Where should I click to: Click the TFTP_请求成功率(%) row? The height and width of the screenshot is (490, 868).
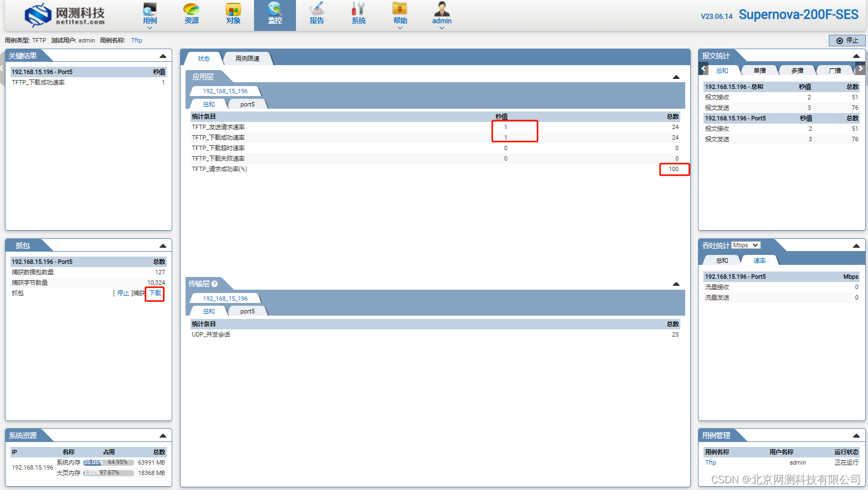(435, 169)
